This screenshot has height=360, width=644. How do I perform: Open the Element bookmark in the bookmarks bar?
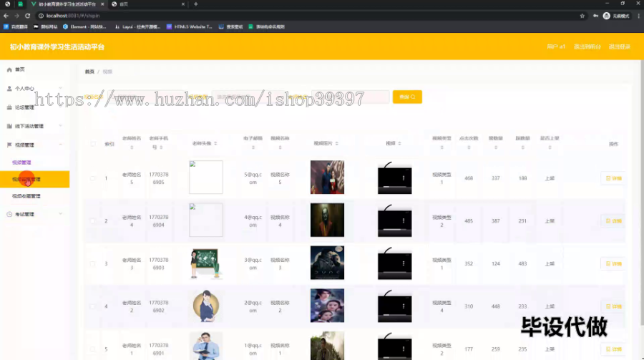pos(84,26)
